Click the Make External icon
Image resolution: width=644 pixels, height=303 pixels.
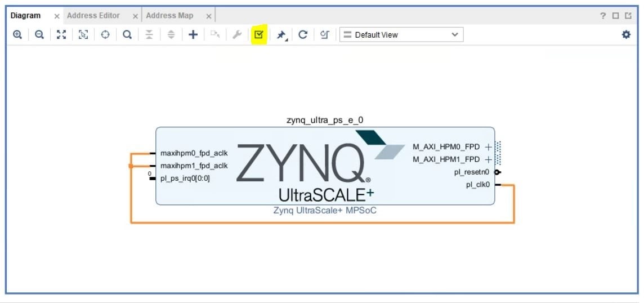pyautogui.click(x=215, y=35)
